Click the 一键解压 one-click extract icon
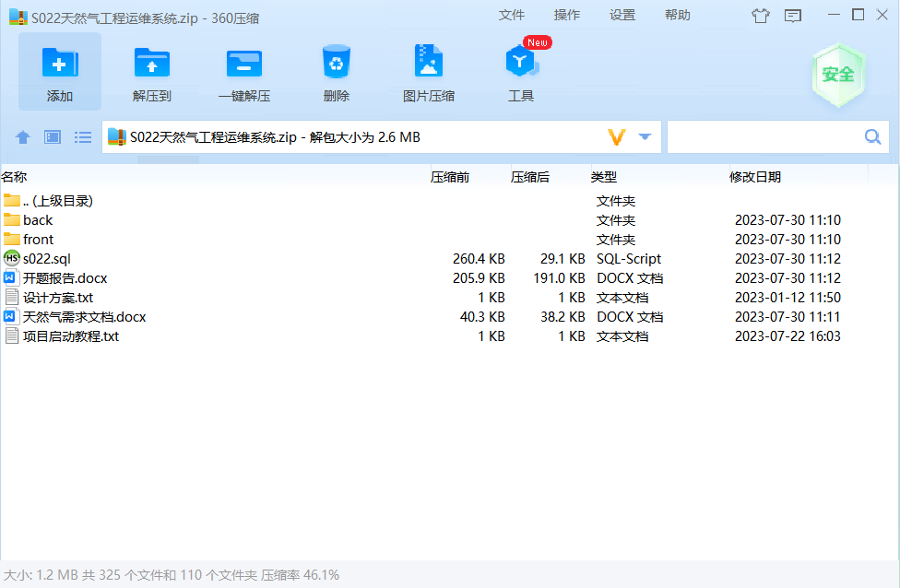Viewport: 900px width, 588px height. (x=244, y=63)
